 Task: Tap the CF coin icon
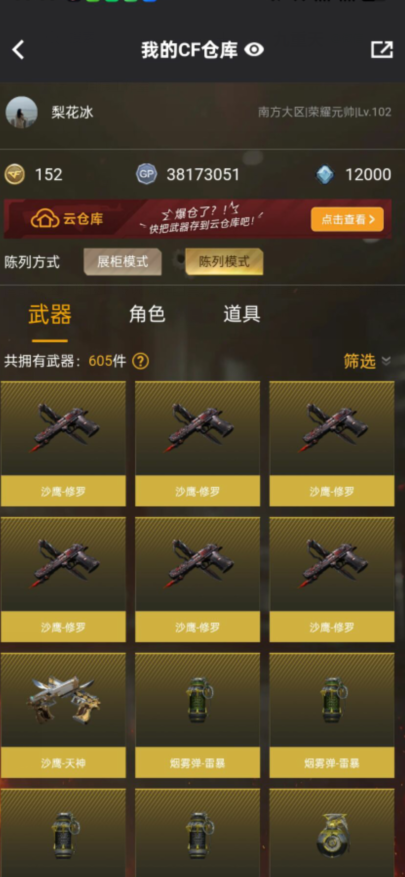pos(15,175)
